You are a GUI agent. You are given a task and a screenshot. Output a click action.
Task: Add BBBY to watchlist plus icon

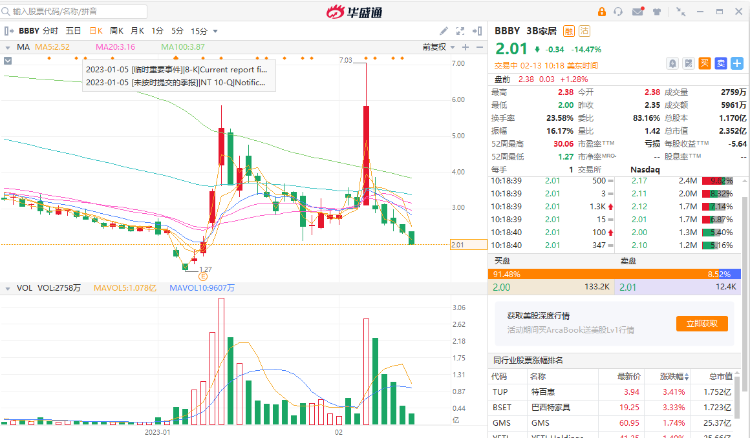(737, 63)
